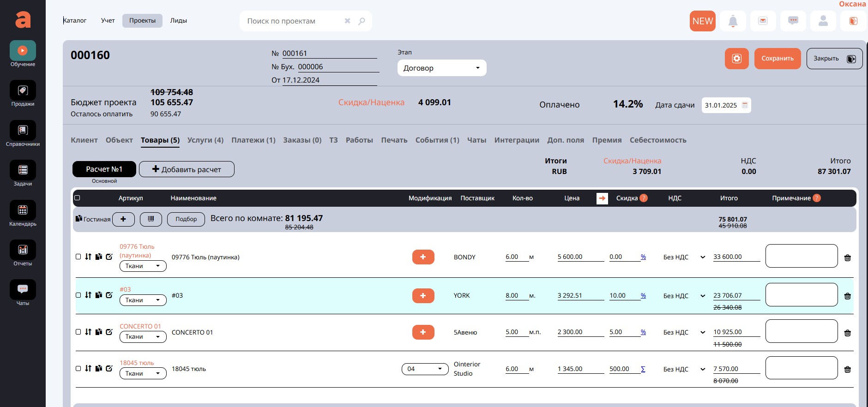
Task: Open the Обучение sidebar icon
Action: [x=23, y=51]
